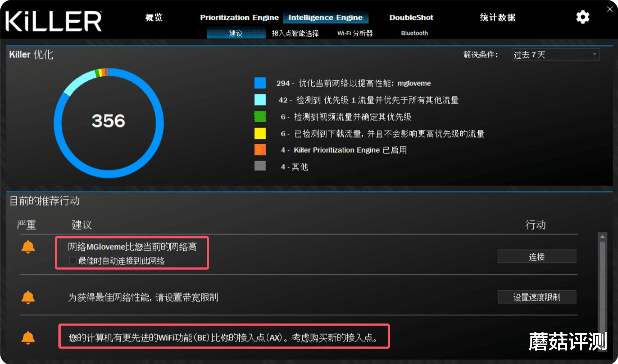
Task: Click the text 6 - 已检测到下载流量
Action: point(383,134)
